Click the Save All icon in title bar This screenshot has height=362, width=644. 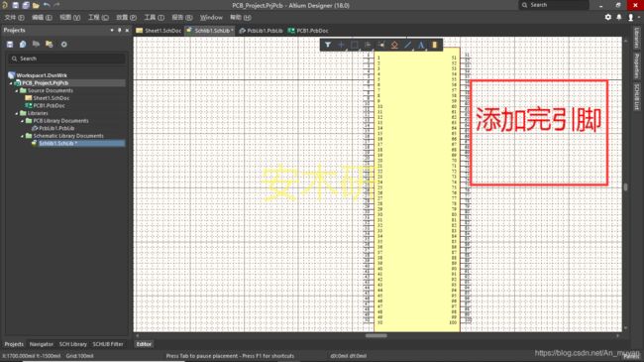tap(26, 5)
